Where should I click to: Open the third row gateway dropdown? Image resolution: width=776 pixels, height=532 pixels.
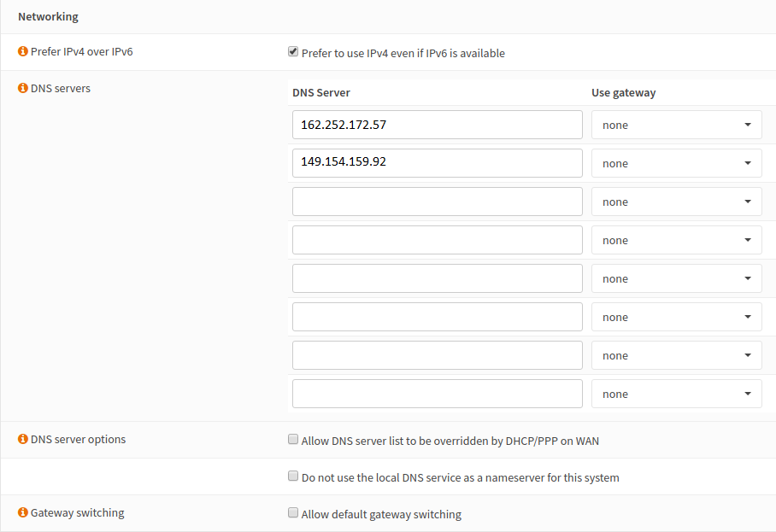pyautogui.click(x=676, y=202)
